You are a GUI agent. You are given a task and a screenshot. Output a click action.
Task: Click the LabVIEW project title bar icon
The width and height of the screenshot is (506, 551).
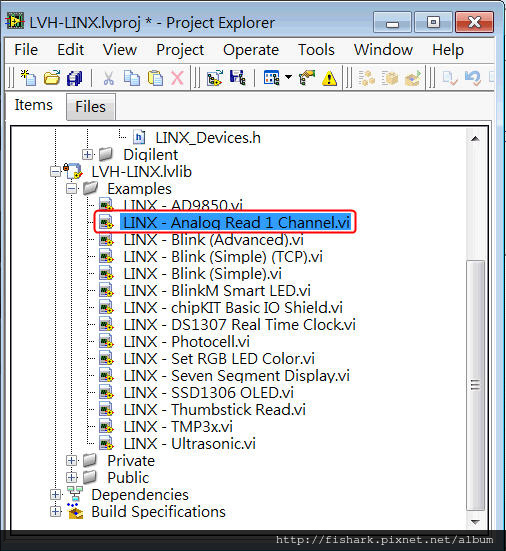pos(15,22)
